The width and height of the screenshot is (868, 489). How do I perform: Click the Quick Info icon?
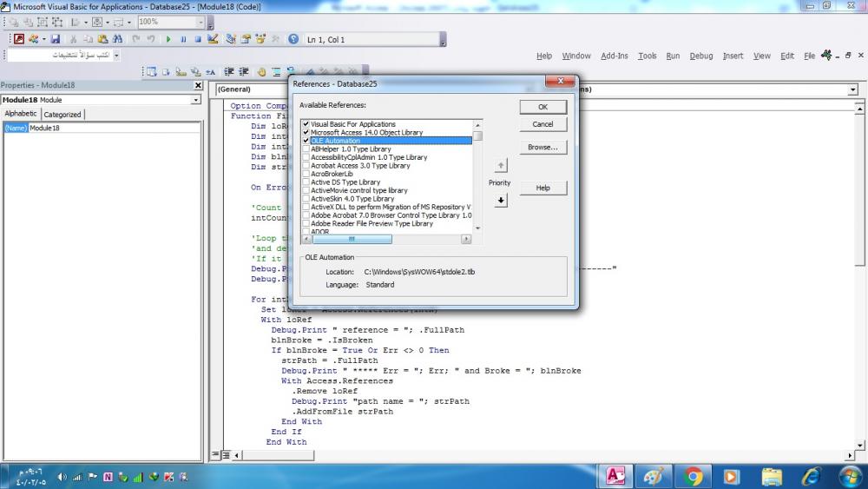(181, 71)
